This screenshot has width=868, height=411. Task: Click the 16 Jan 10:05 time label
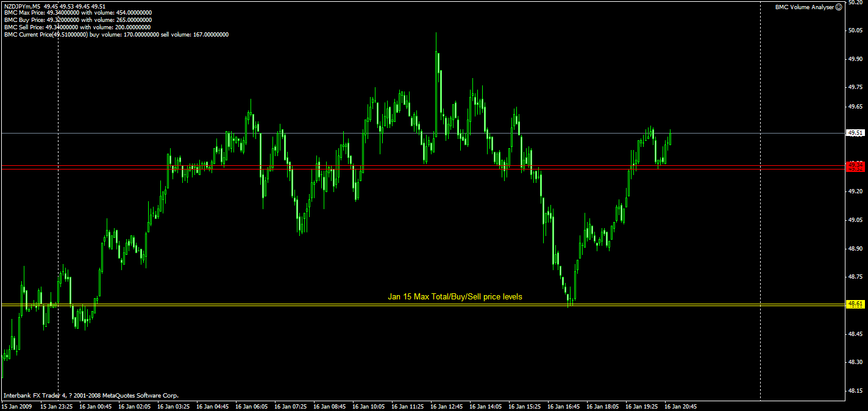(x=369, y=406)
